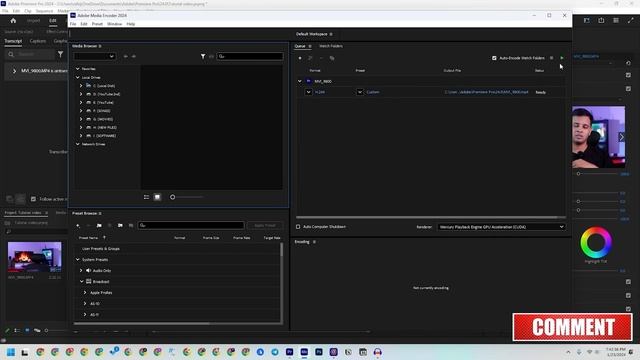
Task: Click the new preset group folder icon
Action: [99, 225]
